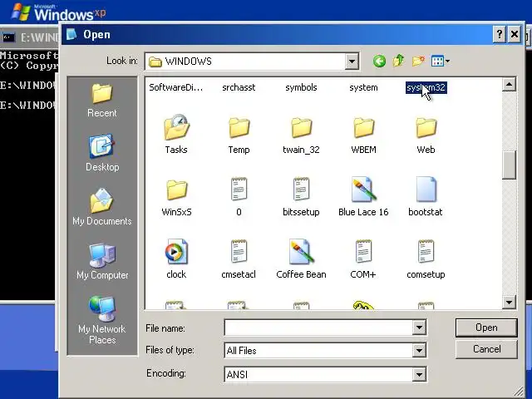Screen dimensions: 532x399
Task: Select the bootstat file
Action: tap(426, 197)
